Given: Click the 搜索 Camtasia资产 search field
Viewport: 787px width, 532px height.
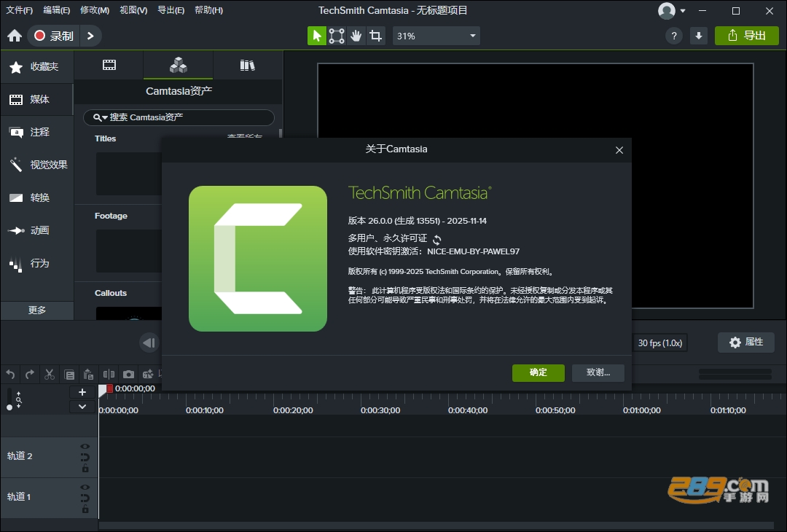Looking at the screenshot, I should tap(179, 117).
